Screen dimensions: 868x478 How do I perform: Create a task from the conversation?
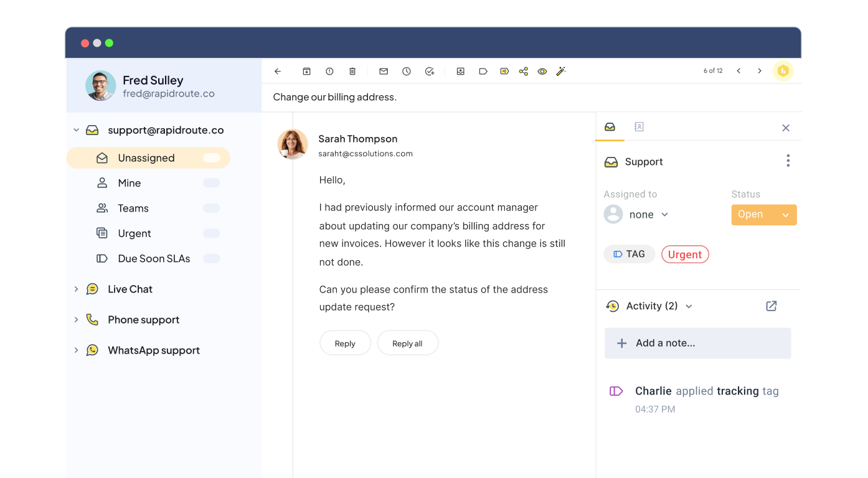coord(429,71)
